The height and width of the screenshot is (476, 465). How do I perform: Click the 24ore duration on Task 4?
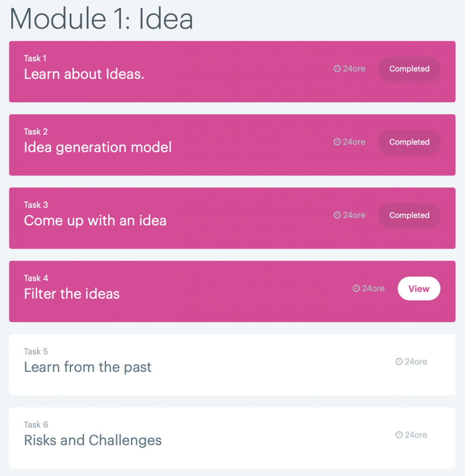[373, 289]
